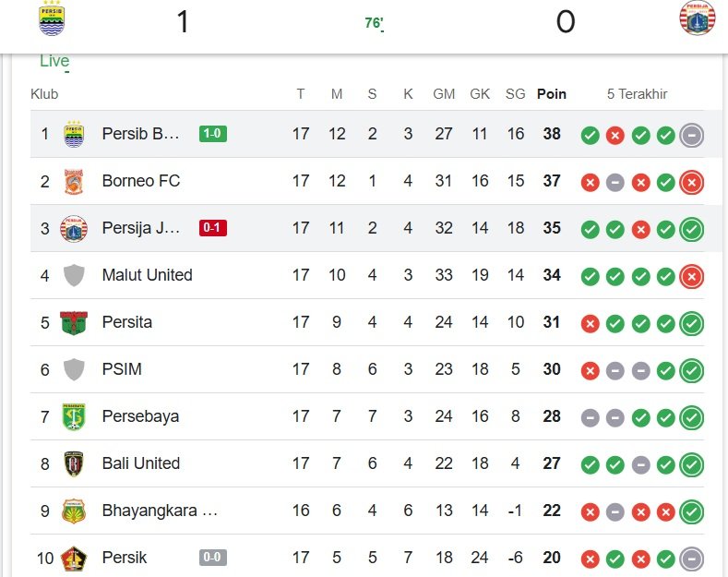The image size is (728, 577).
Task: Click the grey 0-0 badge next to Persik
Action: (x=213, y=558)
